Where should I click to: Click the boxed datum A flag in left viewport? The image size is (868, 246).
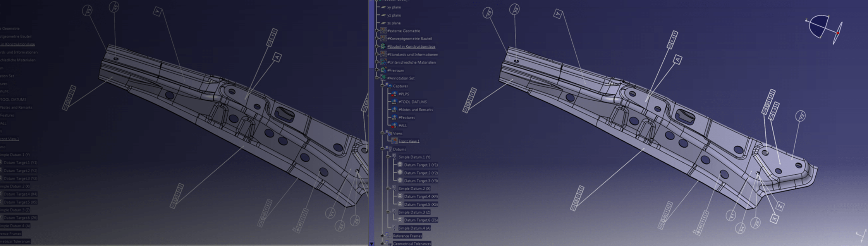coord(277,57)
